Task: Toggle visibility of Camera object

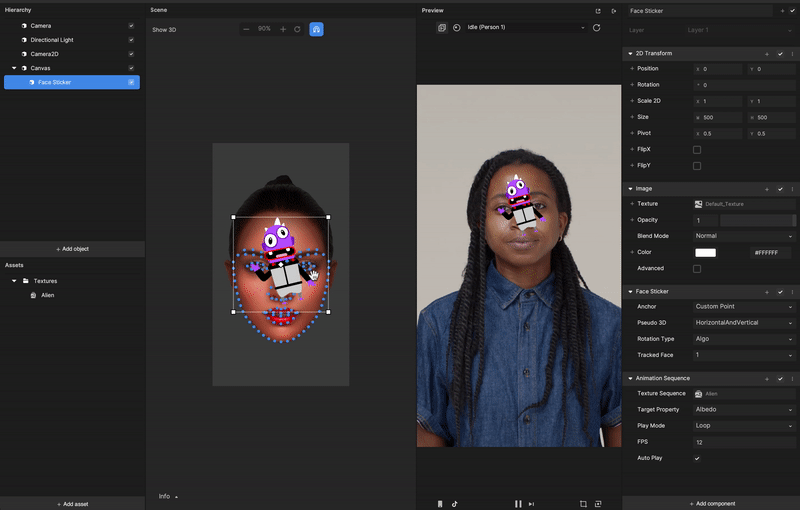Action: point(131,26)
